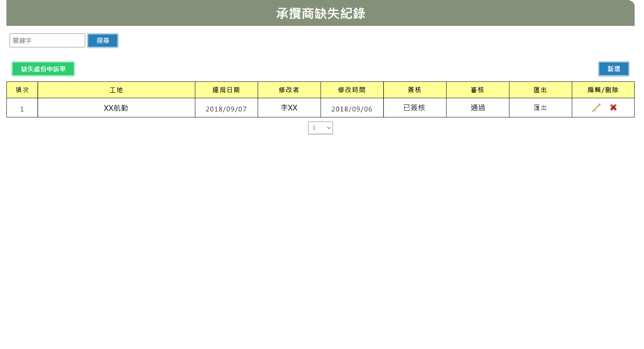Select the item number 1 cell

(22, 108)
